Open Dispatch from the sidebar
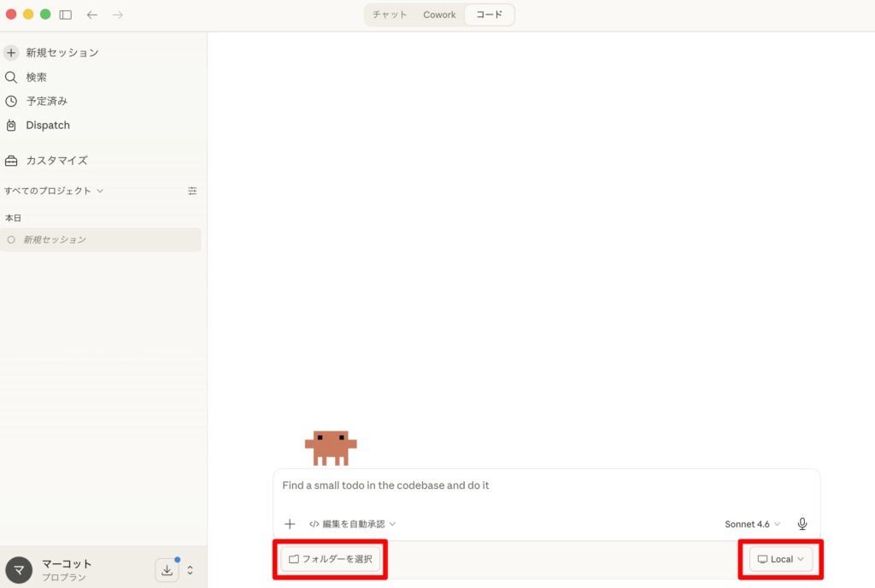 (47, 125)
